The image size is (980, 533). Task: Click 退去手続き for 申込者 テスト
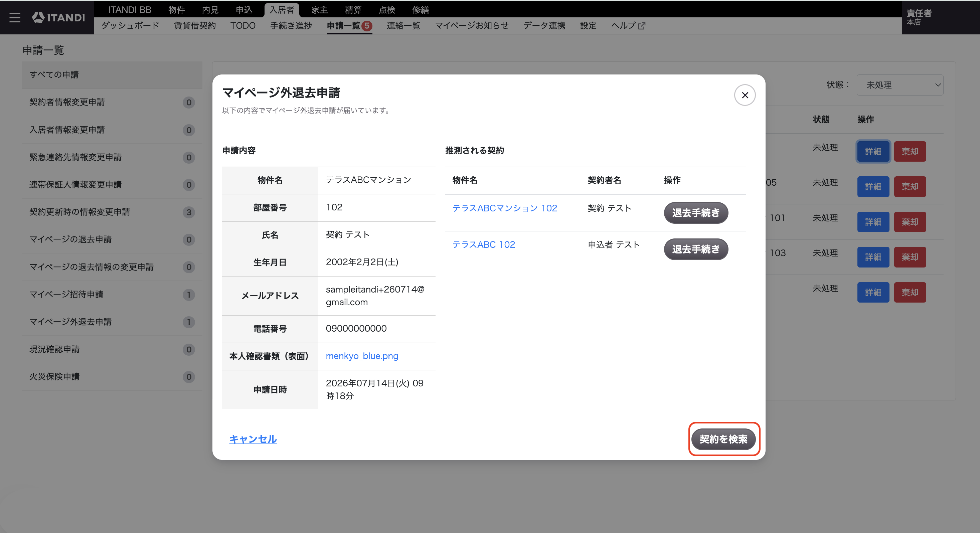[x=696, y=249]
